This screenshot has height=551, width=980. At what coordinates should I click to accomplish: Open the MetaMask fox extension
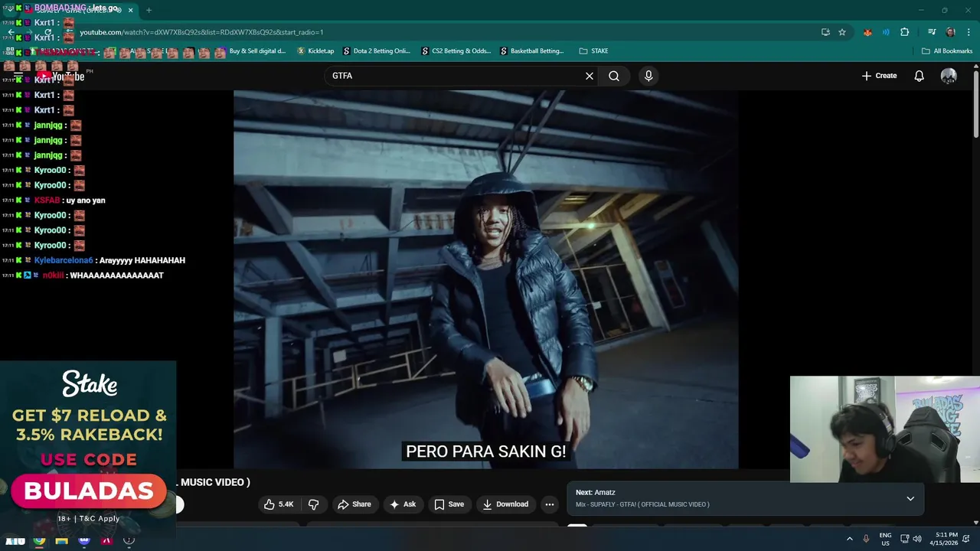click(x=867, y=32)
